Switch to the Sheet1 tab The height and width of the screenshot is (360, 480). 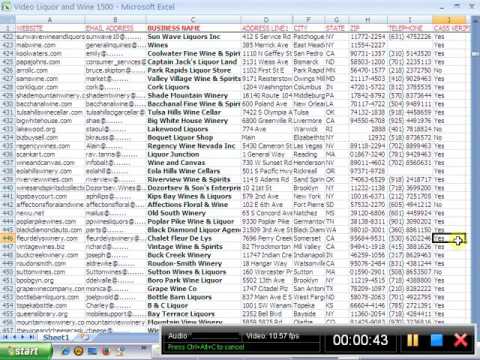click(55, 337)
